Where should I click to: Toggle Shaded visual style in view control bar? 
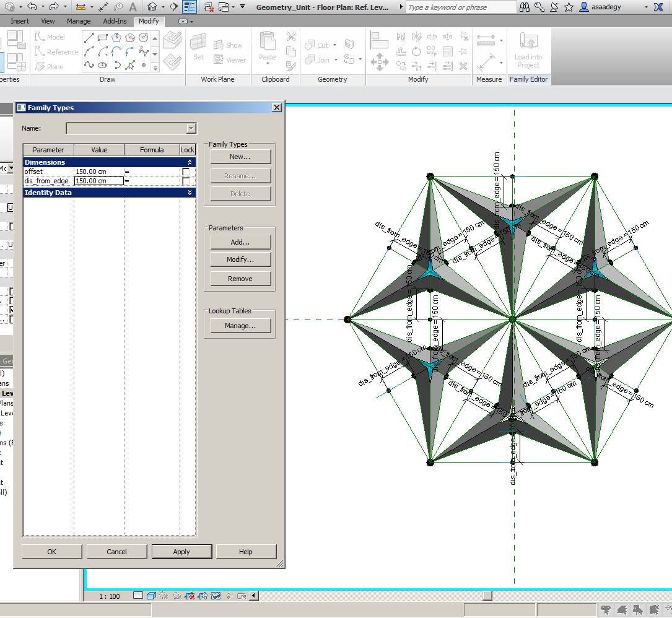tap(151, 596)
